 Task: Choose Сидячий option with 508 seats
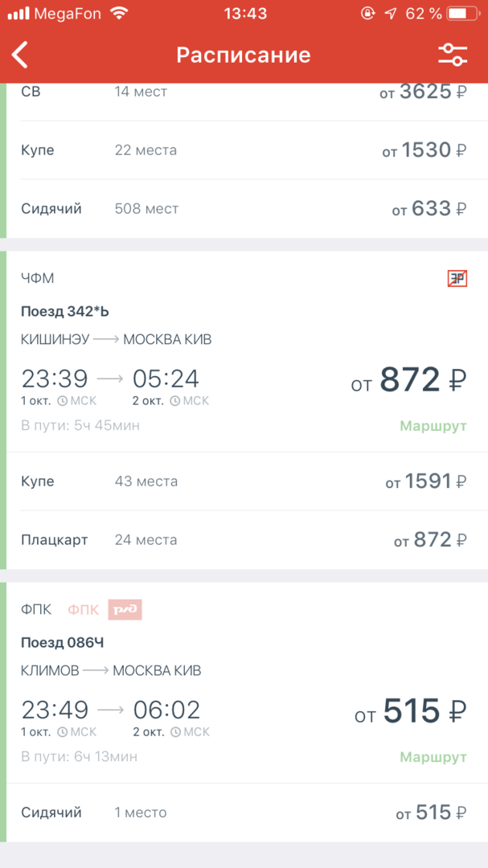tap(244, 209)
